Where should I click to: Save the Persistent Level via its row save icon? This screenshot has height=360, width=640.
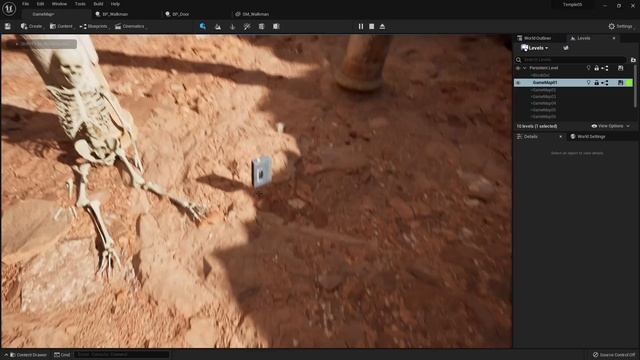click(620, 68)
